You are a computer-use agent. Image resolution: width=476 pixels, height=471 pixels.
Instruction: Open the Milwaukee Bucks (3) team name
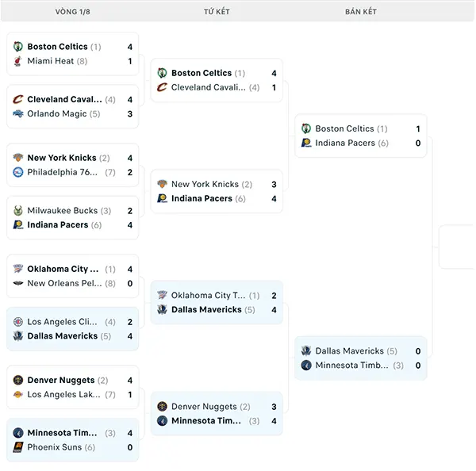tap(69, 210)
